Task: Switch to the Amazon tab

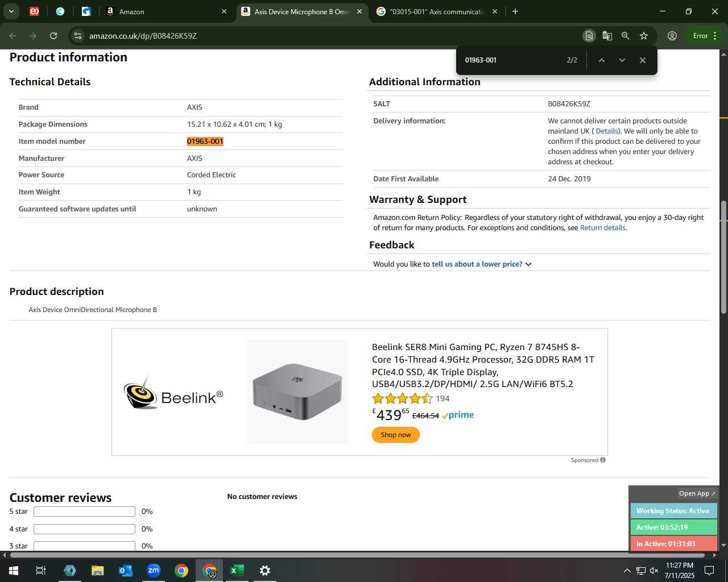Action: [x=165, y=11]
